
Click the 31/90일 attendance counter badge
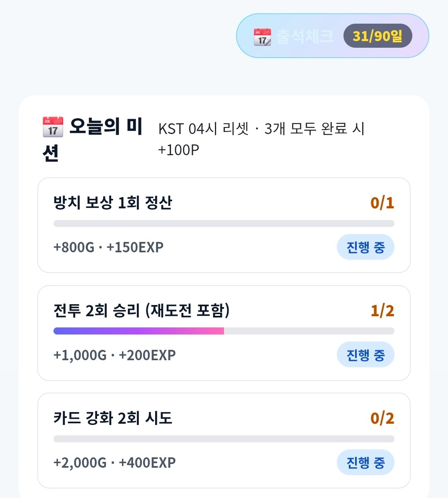click(x=377, y=36)
